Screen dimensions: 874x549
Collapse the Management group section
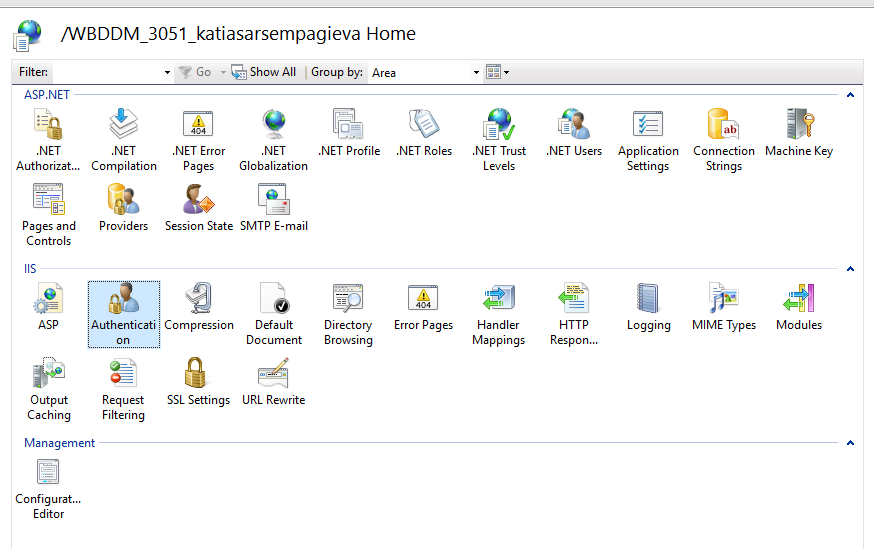click(x=850, y=443)
